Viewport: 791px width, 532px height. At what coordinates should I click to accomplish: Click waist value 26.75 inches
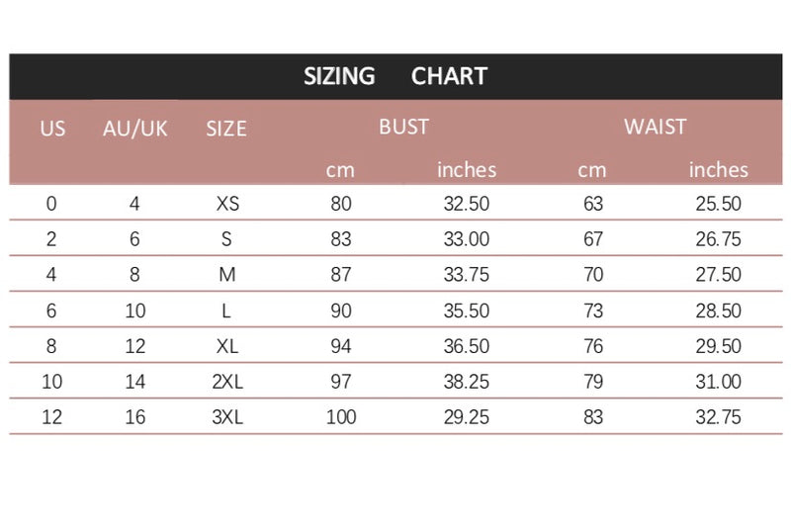719,239
